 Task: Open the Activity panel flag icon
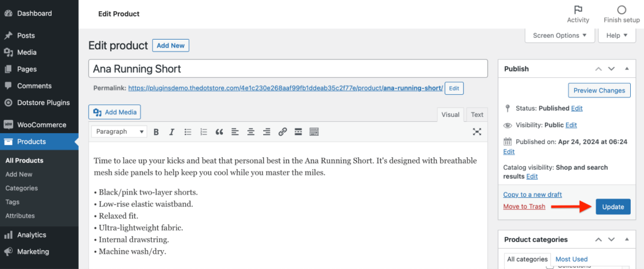[578, 10]
